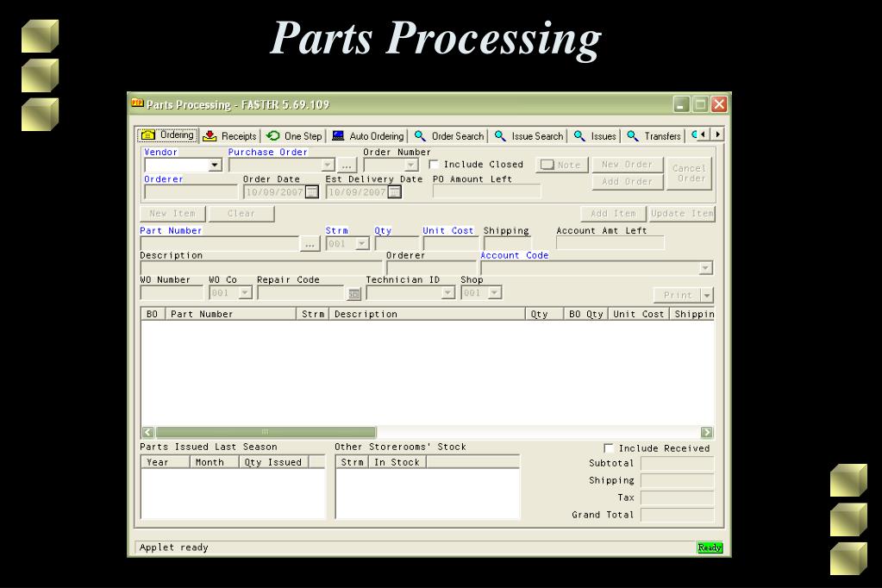Click the Order Search magnifier icon
Screen dimensions: 882x588
[x=420, y=135]
